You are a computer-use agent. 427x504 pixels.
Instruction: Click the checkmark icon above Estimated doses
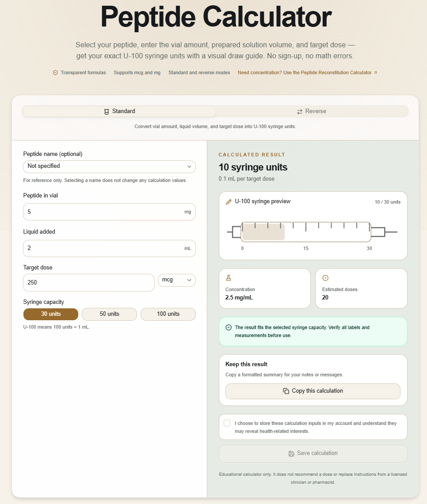(x=325, y=278)
